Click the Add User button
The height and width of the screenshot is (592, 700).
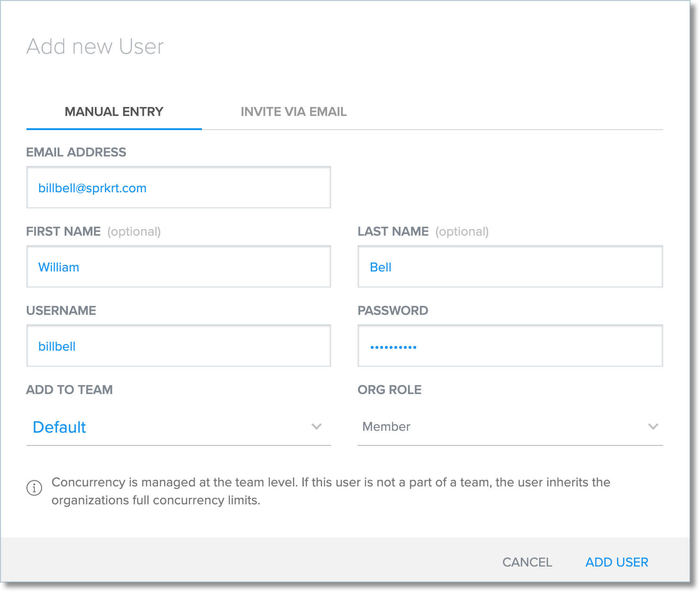tap(617, 562)
